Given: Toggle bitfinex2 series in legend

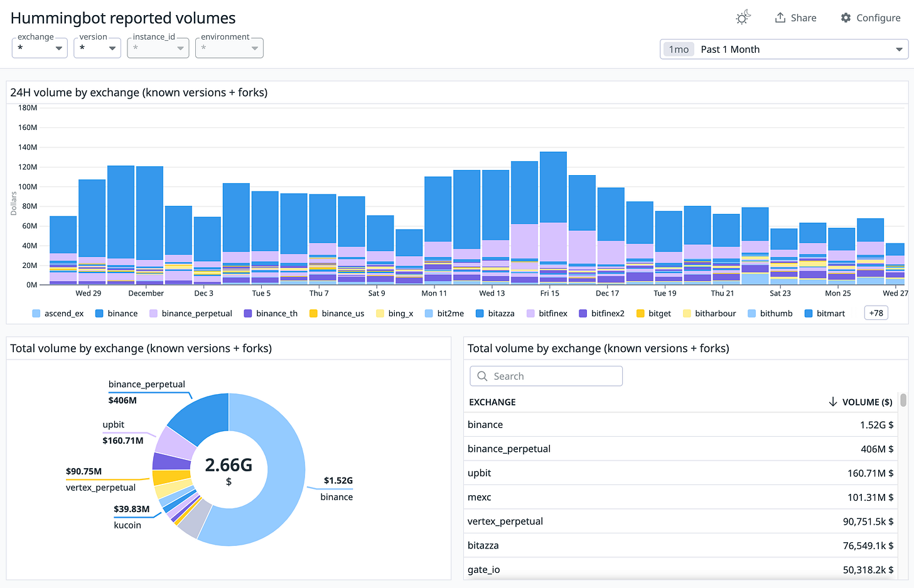Looking at the screenshot, I should coord(601,313).
